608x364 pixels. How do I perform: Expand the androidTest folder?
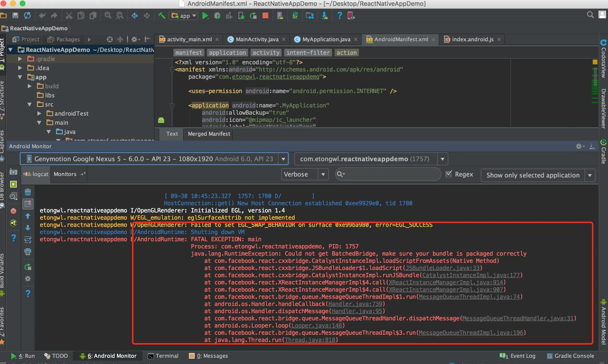point(39,113)
